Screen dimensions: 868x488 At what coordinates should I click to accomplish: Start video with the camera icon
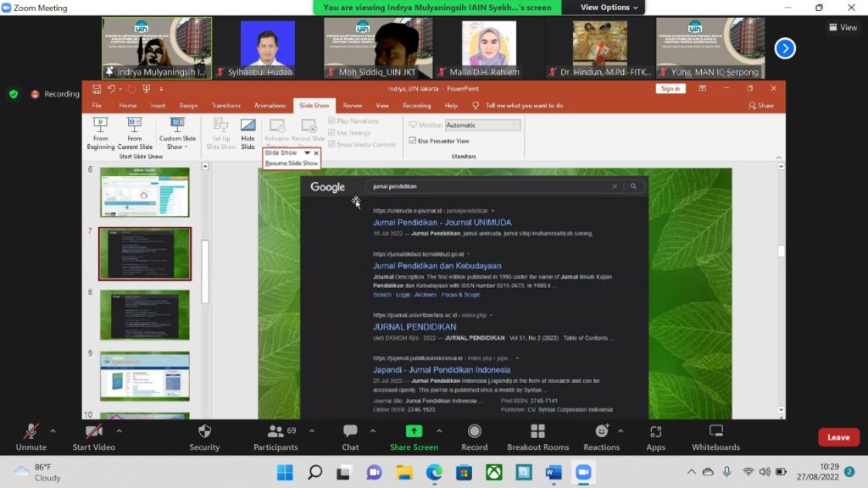93,432
